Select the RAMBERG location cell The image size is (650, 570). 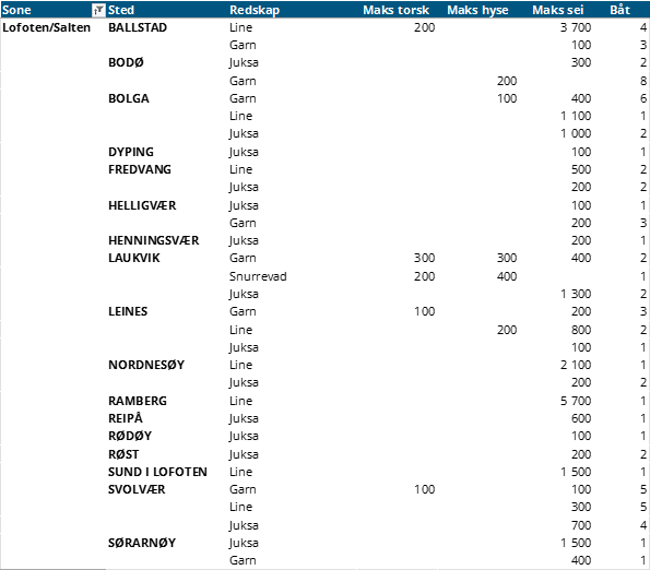click(138, 401)
